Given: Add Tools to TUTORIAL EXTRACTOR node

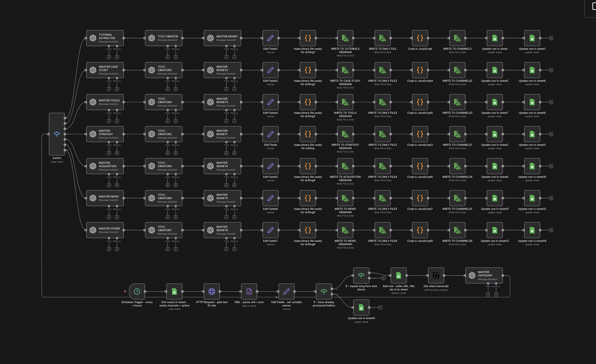Looking at the screenshot, I should 109,57.
